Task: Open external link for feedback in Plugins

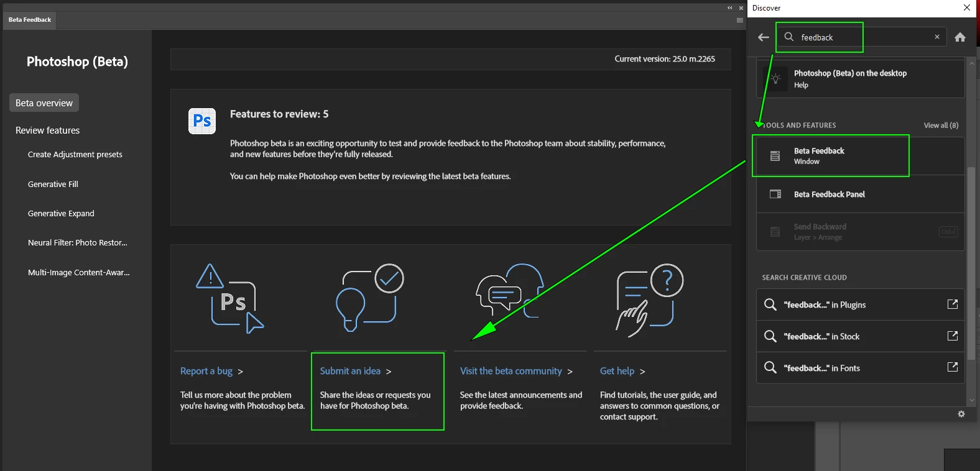Action: tap(953, 304)
